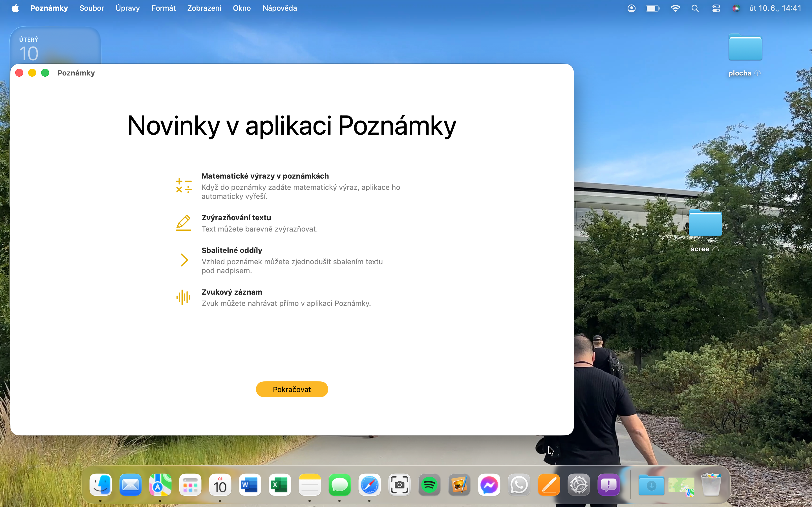Open the Soubor menu
Viewport: 812px width, 507px height.
click(x=92, y=8)
